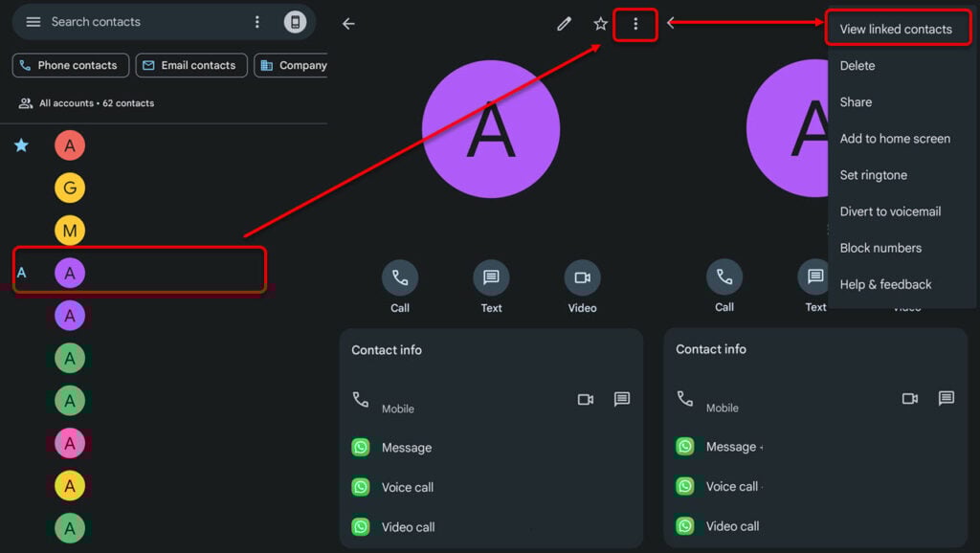Open the contact with the yellow M avatar
Screen dimensions: 980x553
[x=70, y=230]
